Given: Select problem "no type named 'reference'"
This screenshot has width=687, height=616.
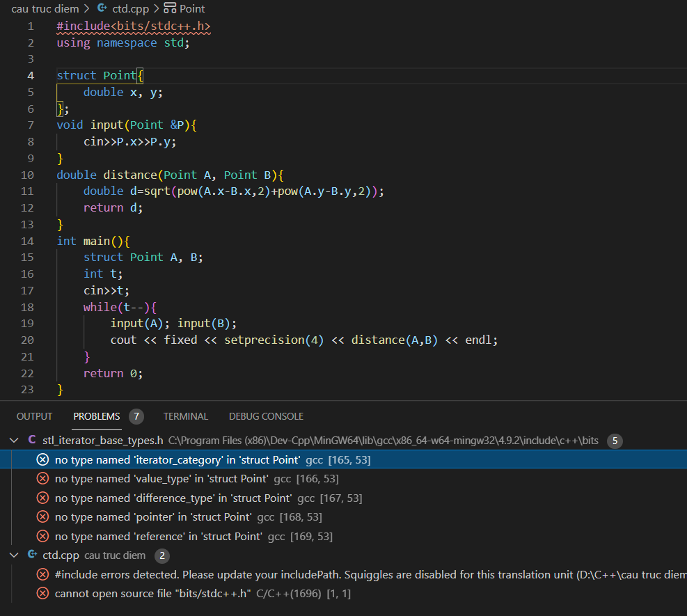Looking at the screenshot, I should pos(344,536).
